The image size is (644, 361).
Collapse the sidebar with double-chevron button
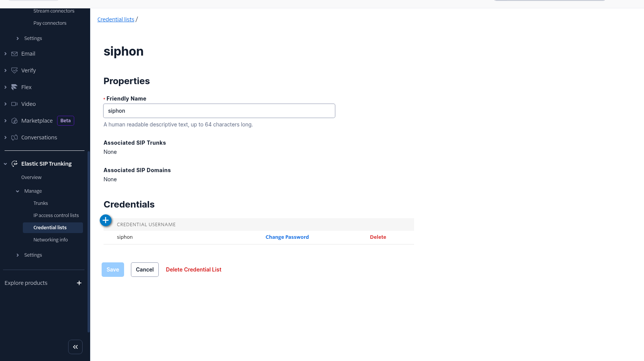tap(75, 347)
